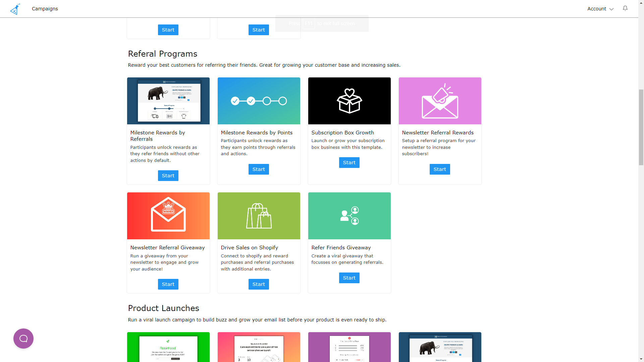
Task: Start the Subscription Box Growth campaign
Action: 349,163
